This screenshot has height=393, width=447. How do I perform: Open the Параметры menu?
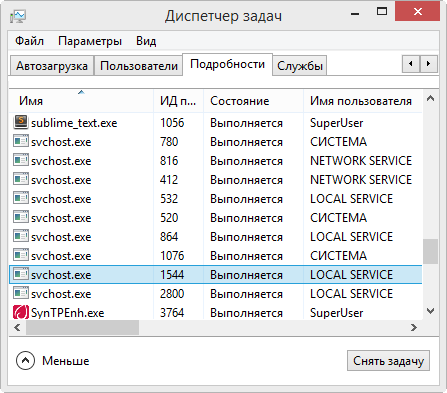coord(90,41)
